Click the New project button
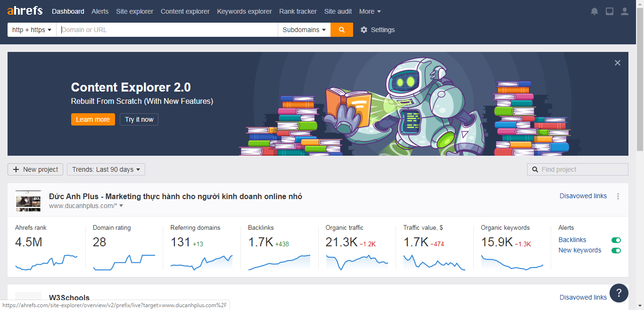The height and width of the screenshot is (310, 644). 35,169
